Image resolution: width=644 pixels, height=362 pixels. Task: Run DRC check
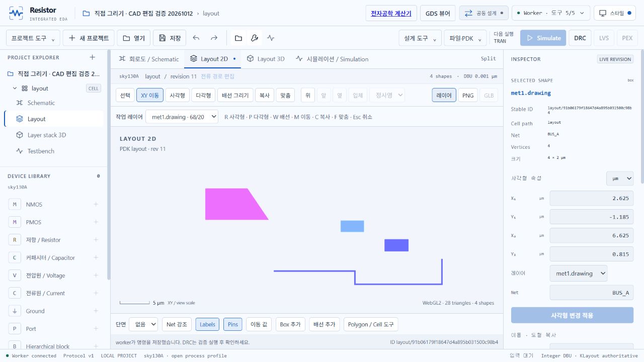pyautogui.click(x=580, y=38)
